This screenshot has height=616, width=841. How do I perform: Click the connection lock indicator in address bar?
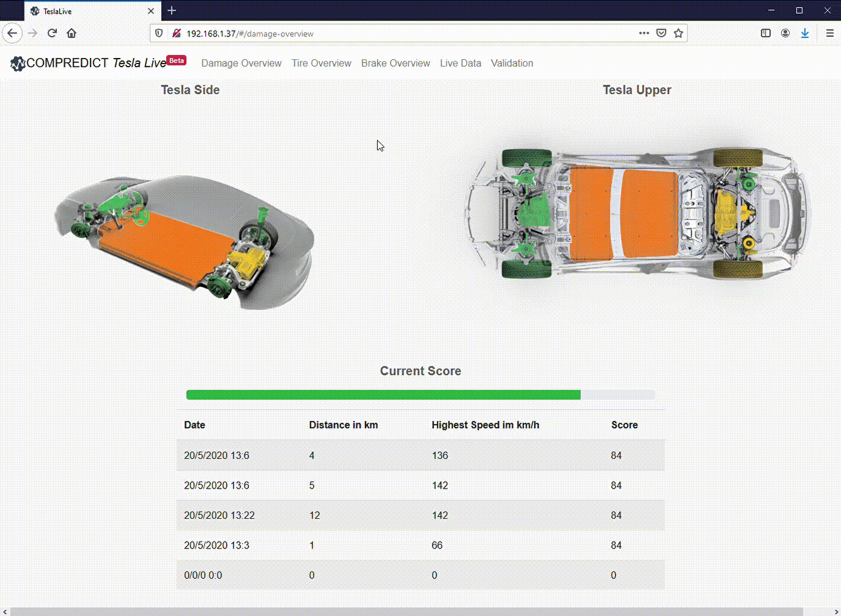pos(176,33)
